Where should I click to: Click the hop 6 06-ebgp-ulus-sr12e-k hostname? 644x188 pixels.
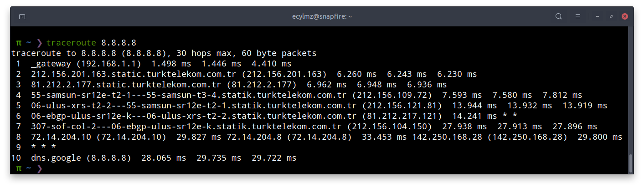(x=186, y=116)
